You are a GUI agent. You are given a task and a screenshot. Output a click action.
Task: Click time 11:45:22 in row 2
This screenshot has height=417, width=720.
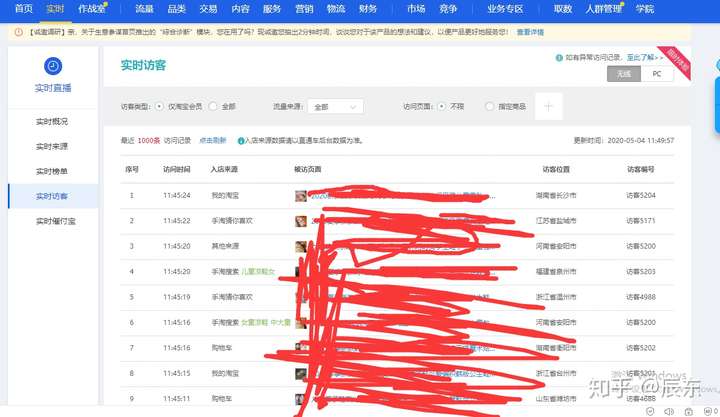click(x=177, y=221)
